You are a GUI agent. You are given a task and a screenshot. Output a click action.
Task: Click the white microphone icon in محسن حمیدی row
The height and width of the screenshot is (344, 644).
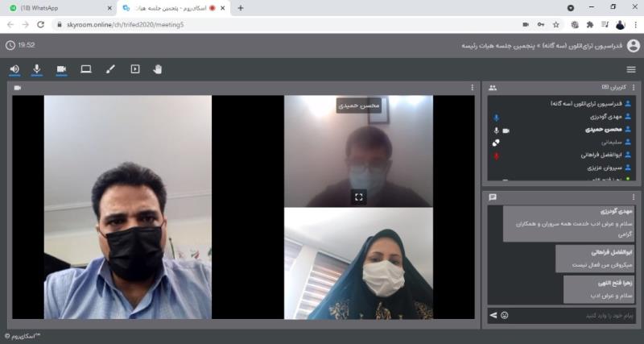496,131
